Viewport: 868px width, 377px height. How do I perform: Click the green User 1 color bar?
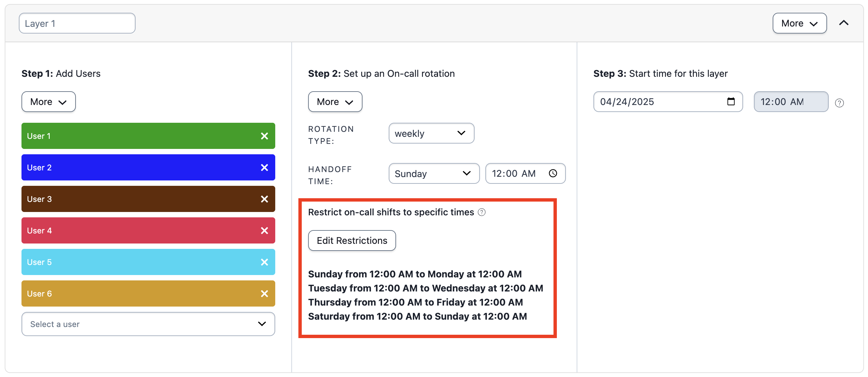click(135, 136)
